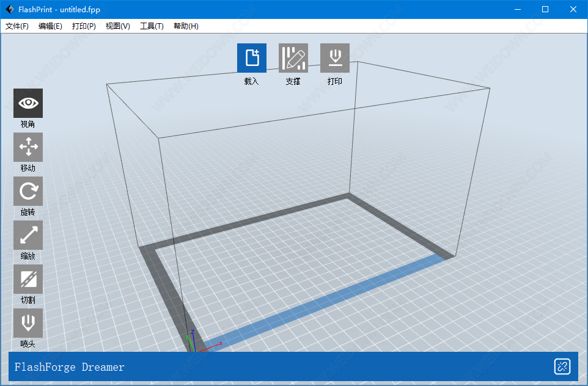588x386 pixels.
Task: Open the 帮助(H) menu
Action: (186, 26)
